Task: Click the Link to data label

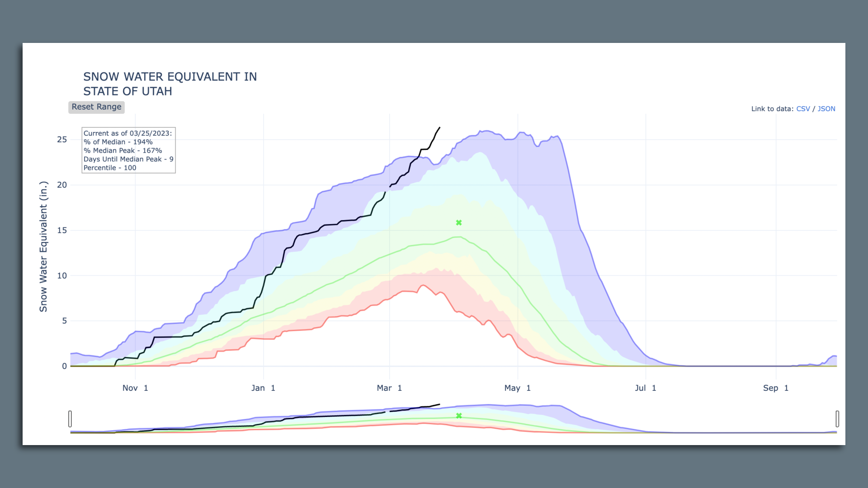Action: (772, 109)
